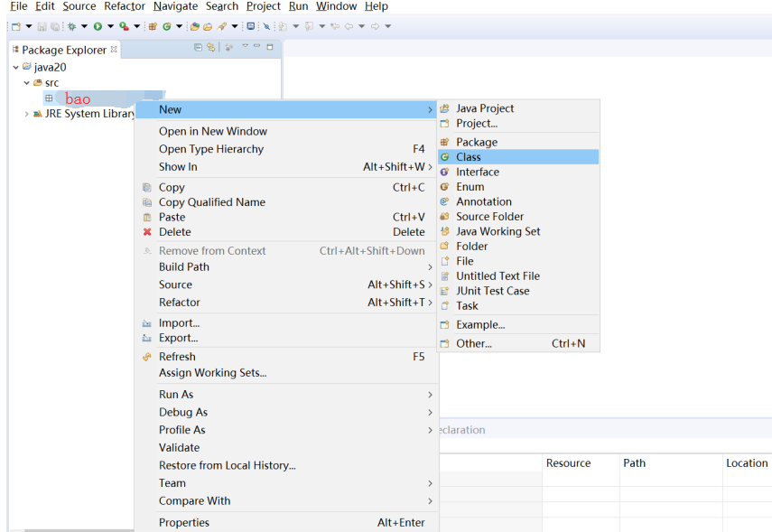Open the New wizard dropdown arrow
The height and width of the screenshot is (532, 772).
coord(29,26)
